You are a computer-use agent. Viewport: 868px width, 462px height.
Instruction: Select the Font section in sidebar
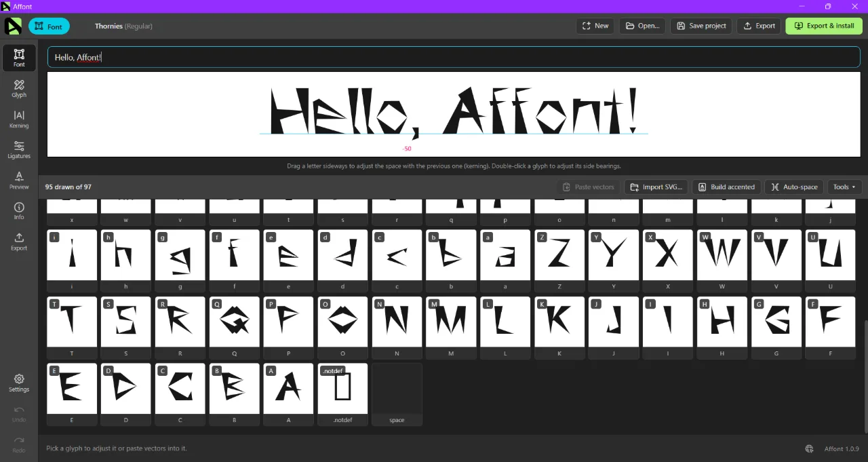19,58
